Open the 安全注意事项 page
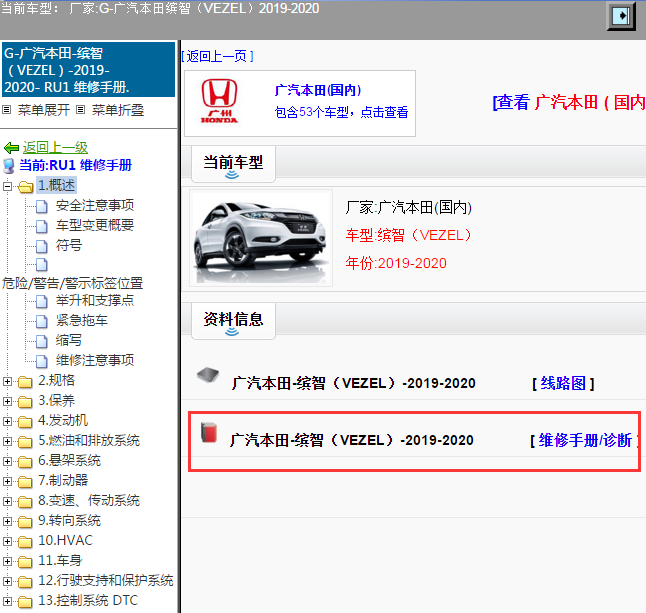 click(95, 206)
